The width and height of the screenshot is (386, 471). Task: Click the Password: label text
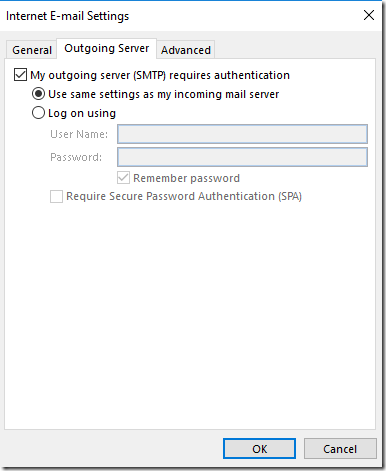[x=76, y=157]
